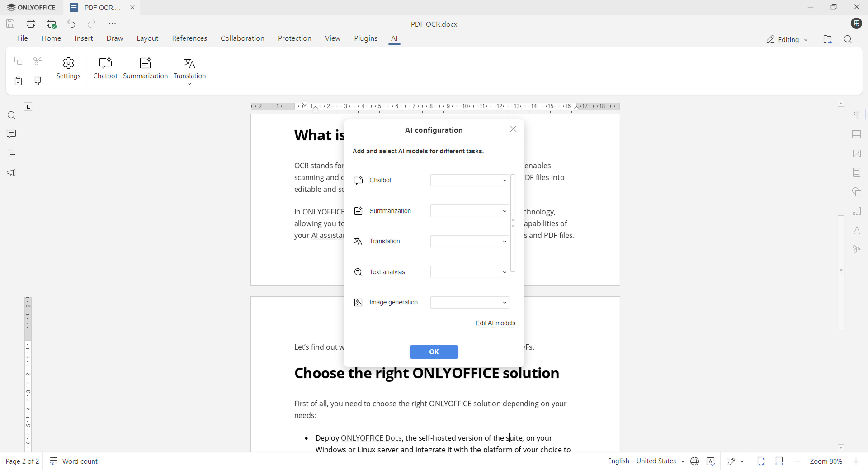The height and width of the screenshot is (470, 868).
Task: Click the search magnifier in top right
Action: click(x=848, y=40)
